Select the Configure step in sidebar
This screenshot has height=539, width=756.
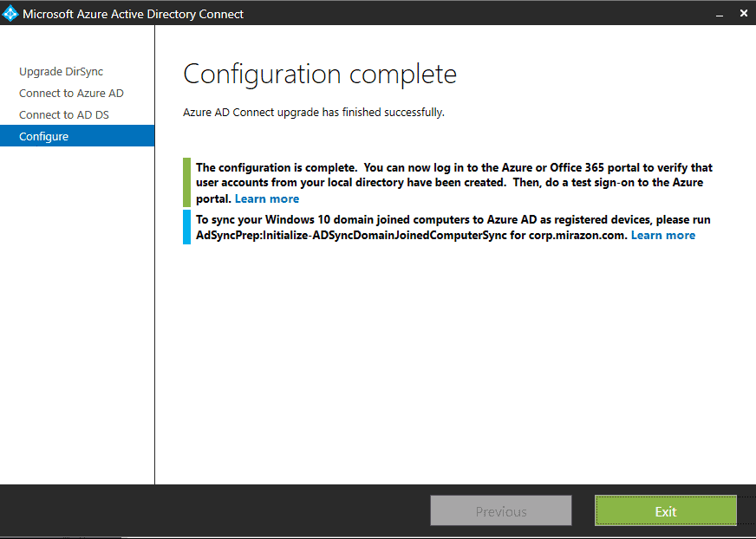(77, 136)
